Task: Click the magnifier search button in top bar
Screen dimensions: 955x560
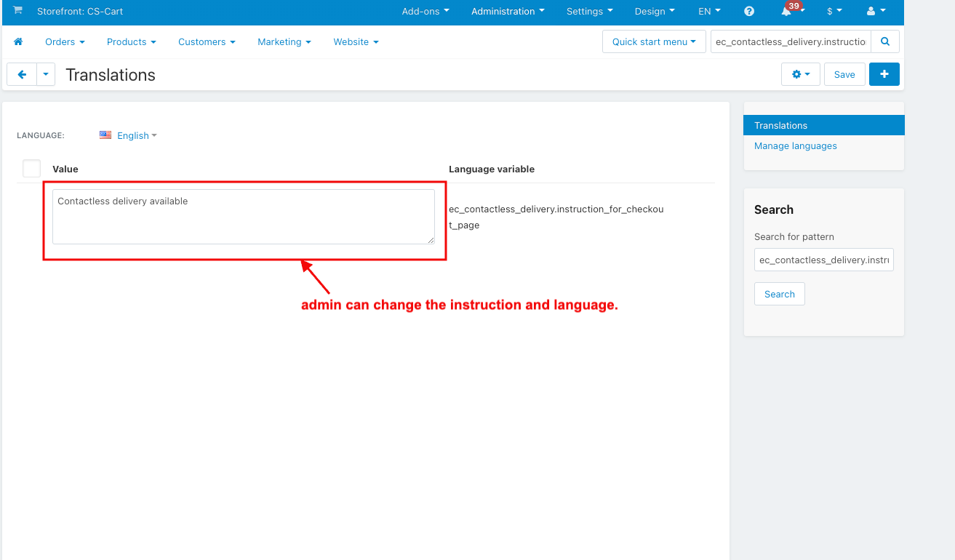Action: click(885, 42)
